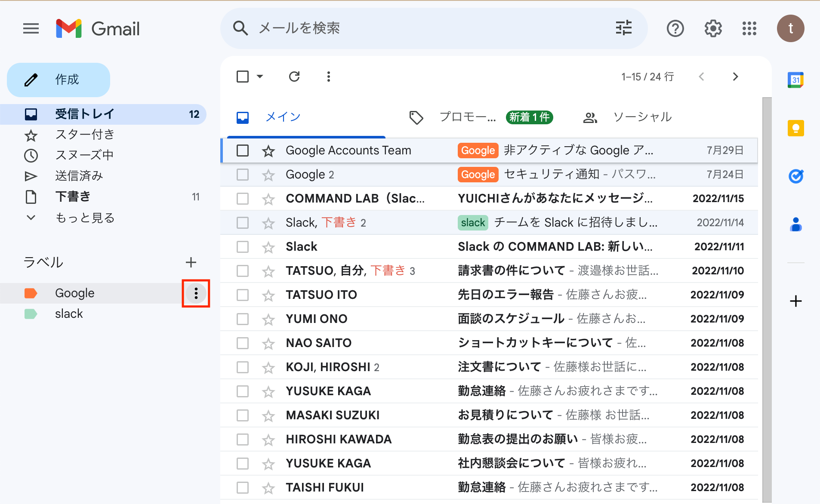Open the account avatar 't'
This screenshot has height=504, width=820.
[791, 28]
